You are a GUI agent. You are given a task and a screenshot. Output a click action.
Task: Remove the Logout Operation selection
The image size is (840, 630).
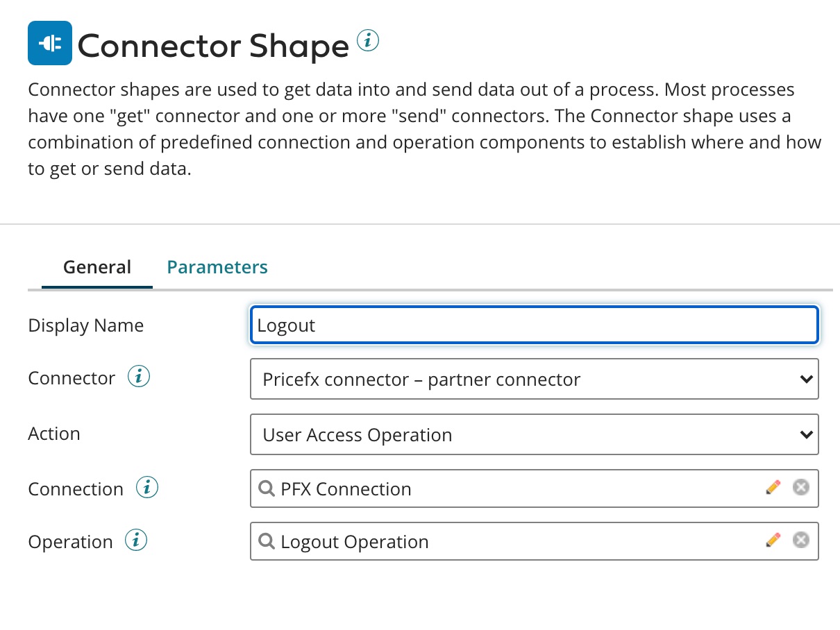801,540
